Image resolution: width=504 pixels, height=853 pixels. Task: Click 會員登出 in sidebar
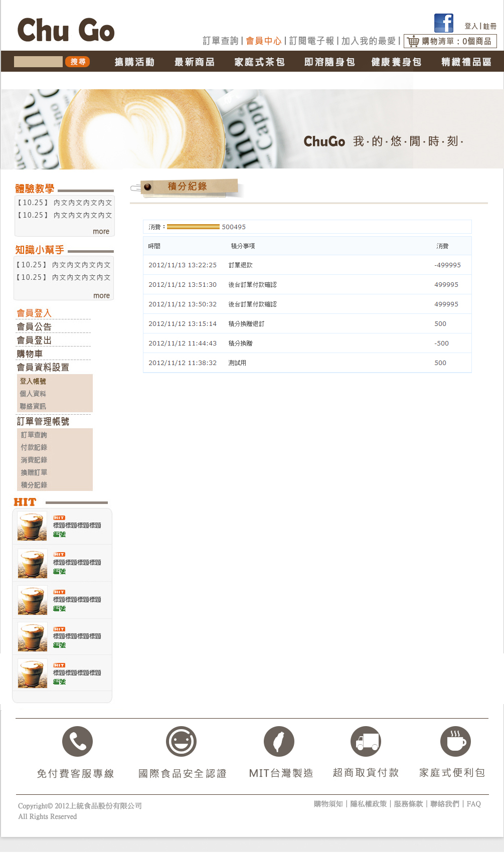[x=34, y=340]
